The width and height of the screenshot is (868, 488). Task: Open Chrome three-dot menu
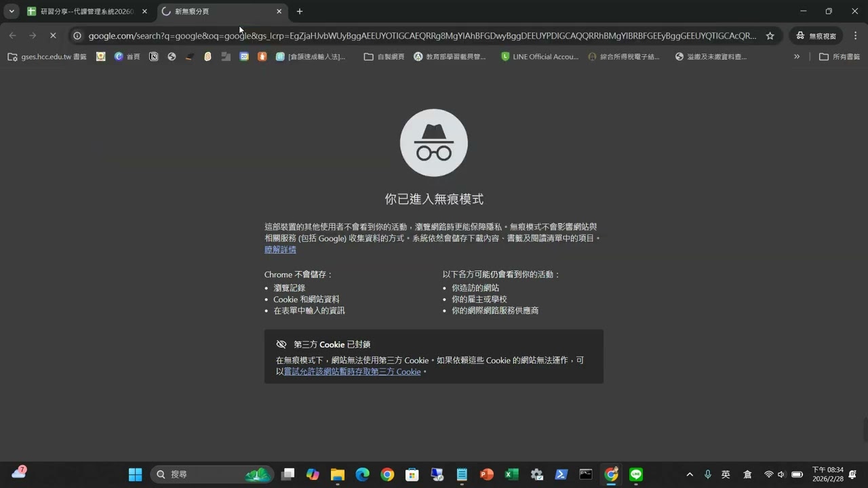[855, 36]
